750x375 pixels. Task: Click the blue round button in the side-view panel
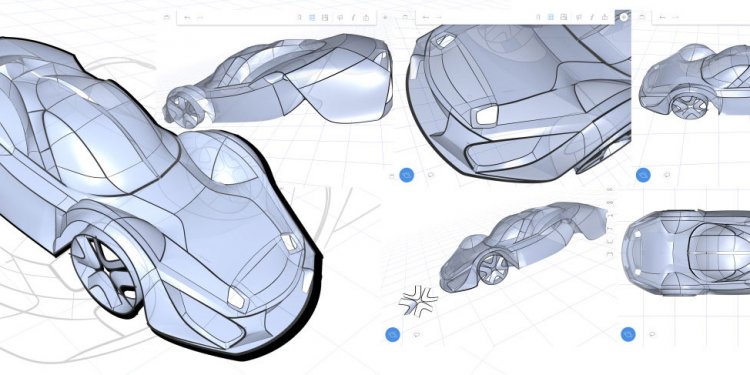point(643,175)
